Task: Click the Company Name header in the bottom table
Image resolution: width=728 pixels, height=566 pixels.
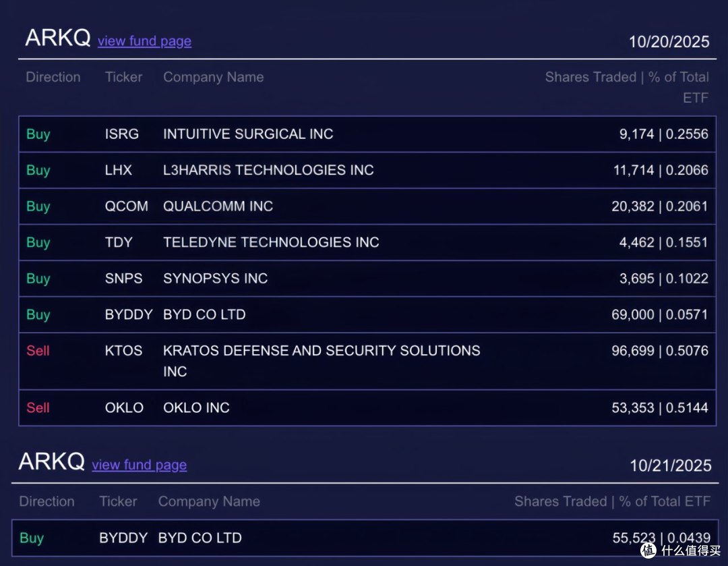Action: 209,501
